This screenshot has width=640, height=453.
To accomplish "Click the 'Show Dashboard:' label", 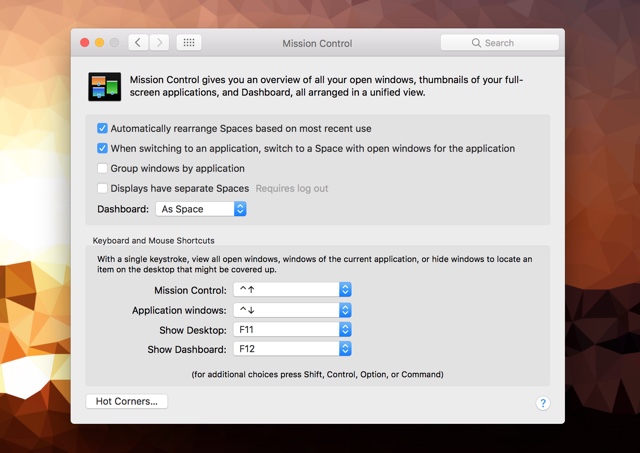I will (x=187, y=350).
